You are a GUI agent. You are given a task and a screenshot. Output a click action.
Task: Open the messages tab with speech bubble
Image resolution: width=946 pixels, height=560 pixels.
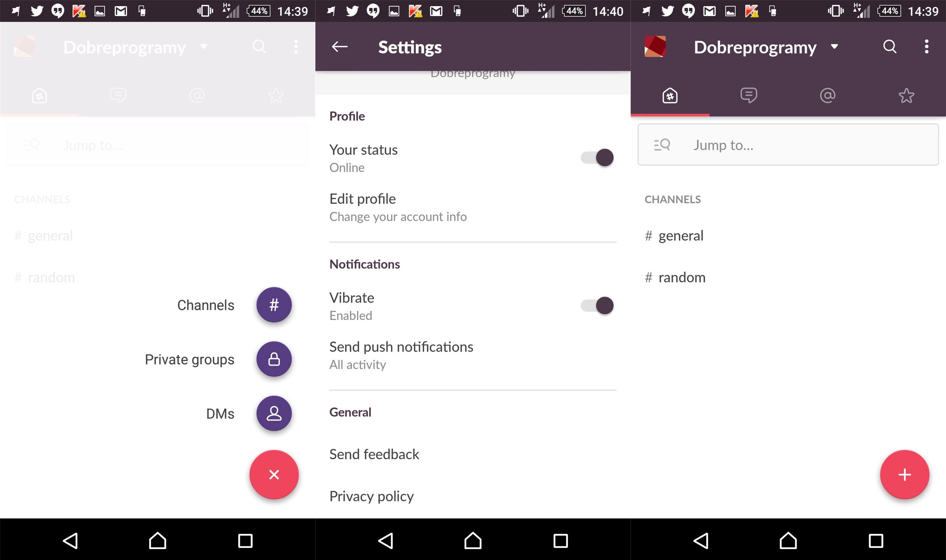point(748,95)
